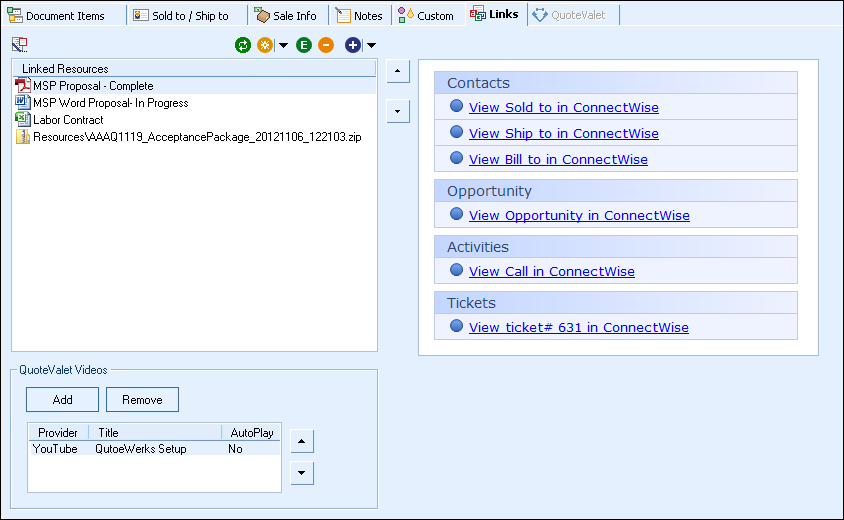
Task: Open View Opportunity in ConnectWise link
Action: coord(579,215)
